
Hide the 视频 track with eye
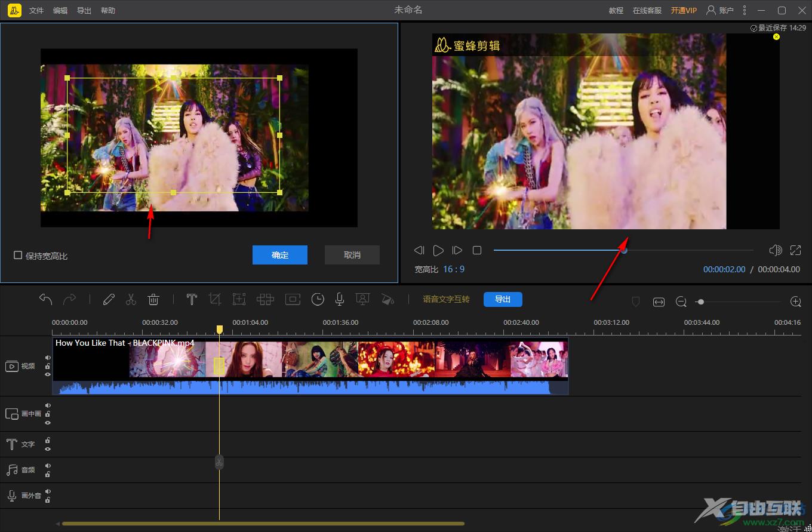pyautogui.click(x=48, y=374)
